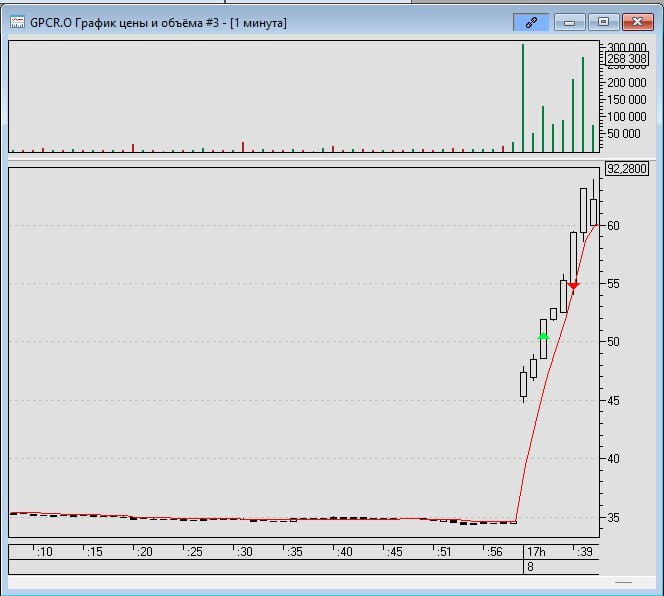Click the red sell arrow marker
The width and height of the screenshot is (664, 596).
573,286
